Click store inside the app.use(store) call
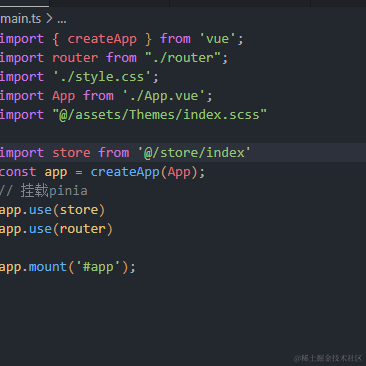The width and height of the screenshot is (366, 366). 79,210
